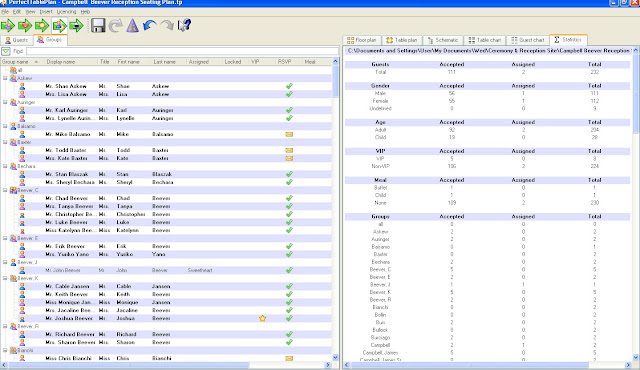640x370 pixels.
Task: Sort by the Meal column header
Action: (x=316, y=62)
